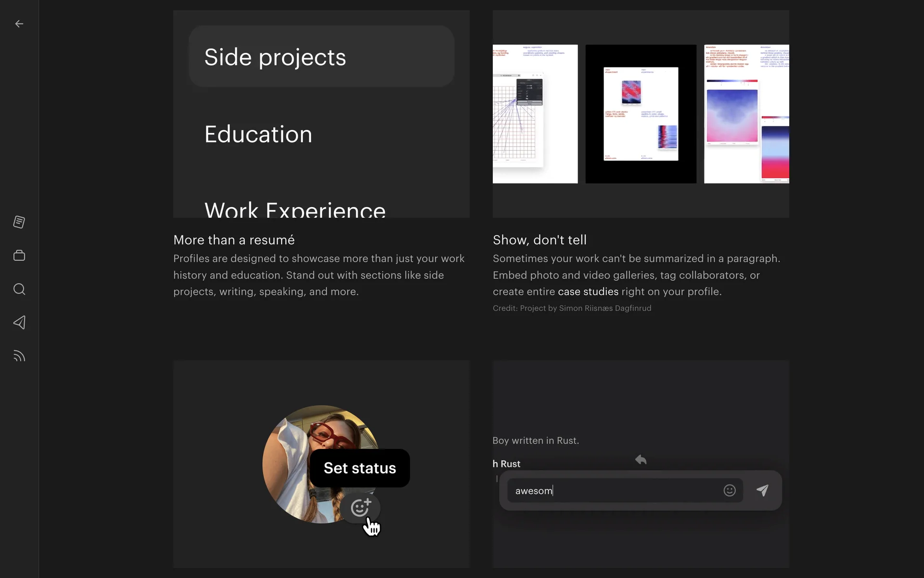Open the feed signal icon
Screen dimensions: 924x578
pos(19,356)
